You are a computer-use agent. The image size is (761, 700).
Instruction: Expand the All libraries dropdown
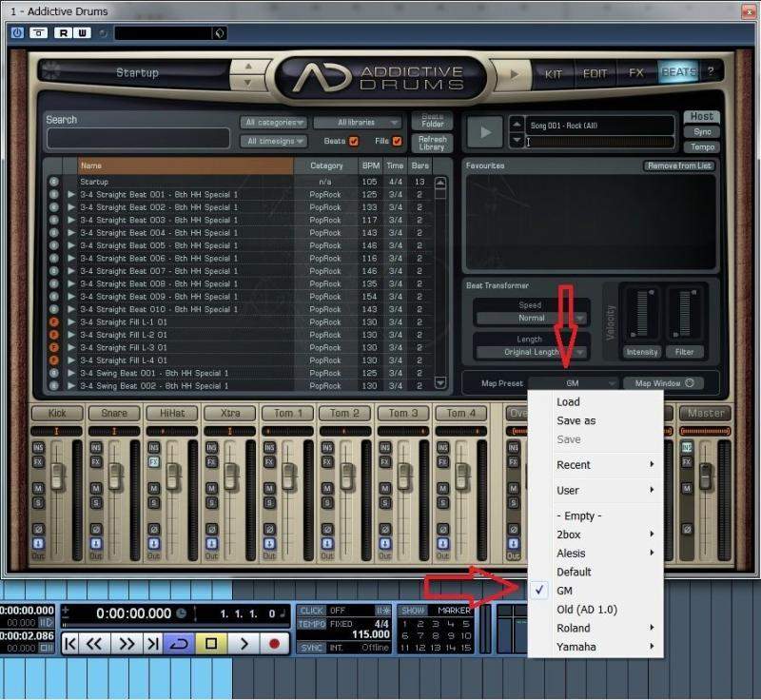click(342, 123)
